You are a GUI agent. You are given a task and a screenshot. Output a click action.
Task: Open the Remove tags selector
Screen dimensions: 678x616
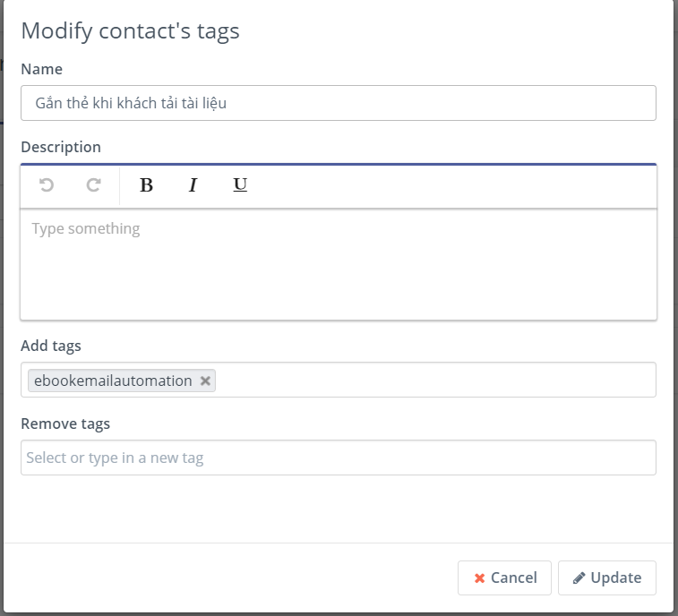tap(338, 458)
